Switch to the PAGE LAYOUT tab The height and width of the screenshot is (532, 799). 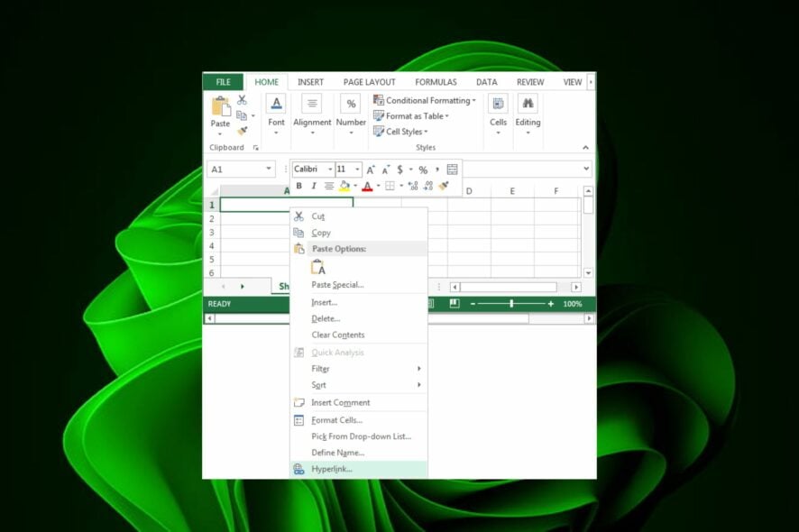pos(370,82)
